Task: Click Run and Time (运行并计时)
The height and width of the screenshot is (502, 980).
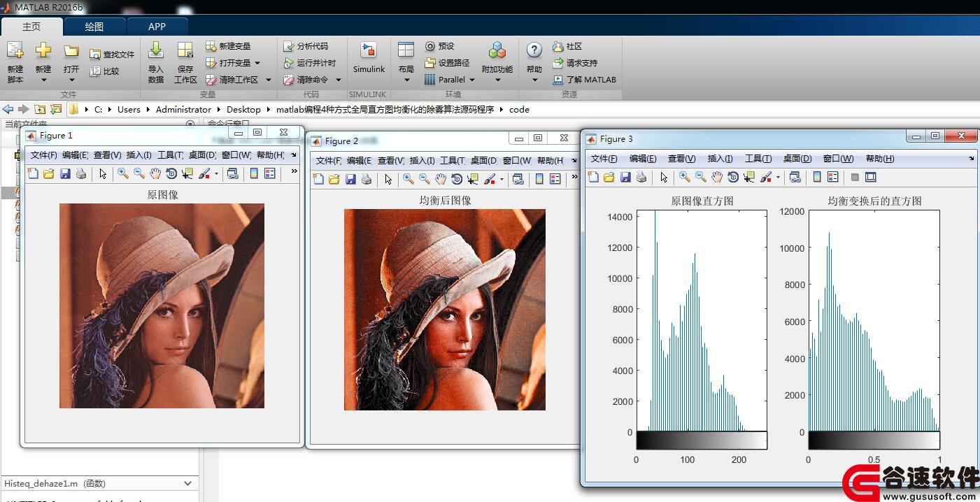Action: 310,63
